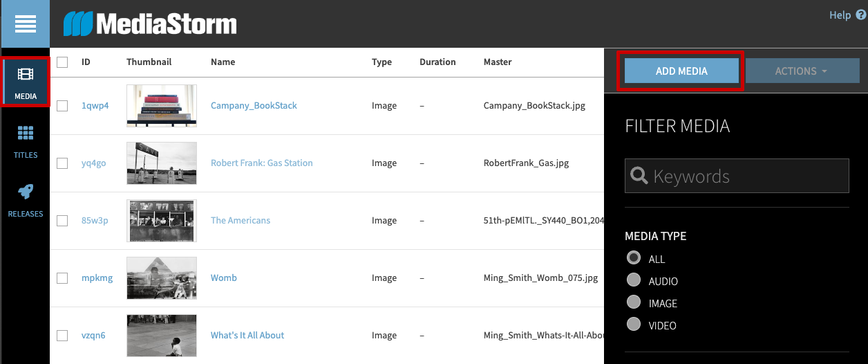Click the MediaStorm logo

[150, 24]
